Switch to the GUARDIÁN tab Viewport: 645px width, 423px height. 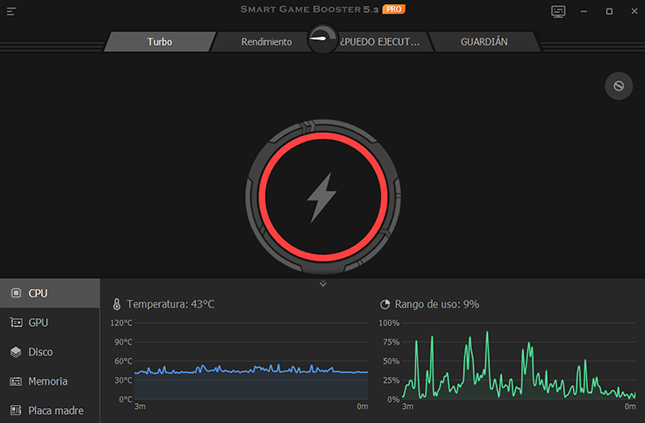coord(484,42)
